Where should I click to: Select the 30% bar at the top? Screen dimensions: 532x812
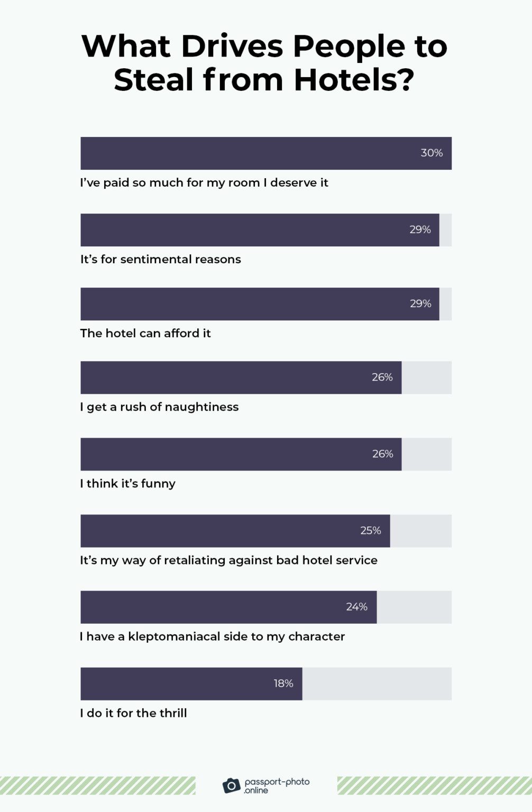(x=265, y=153)
